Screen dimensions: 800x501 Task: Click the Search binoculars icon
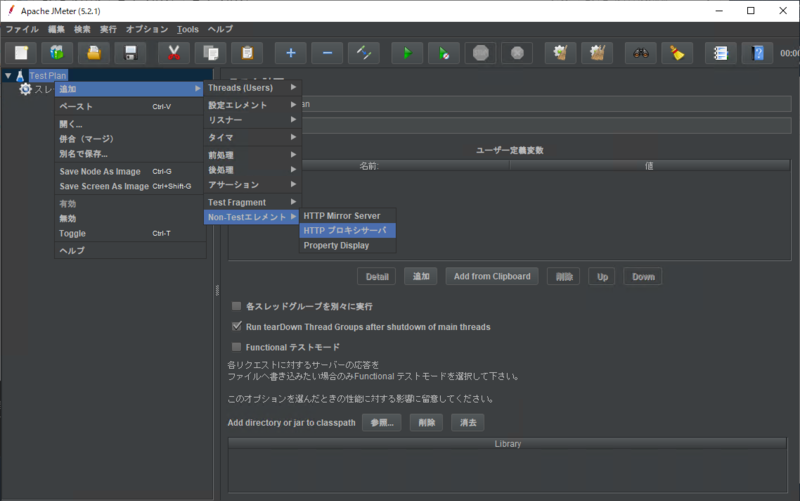point(641,53)
